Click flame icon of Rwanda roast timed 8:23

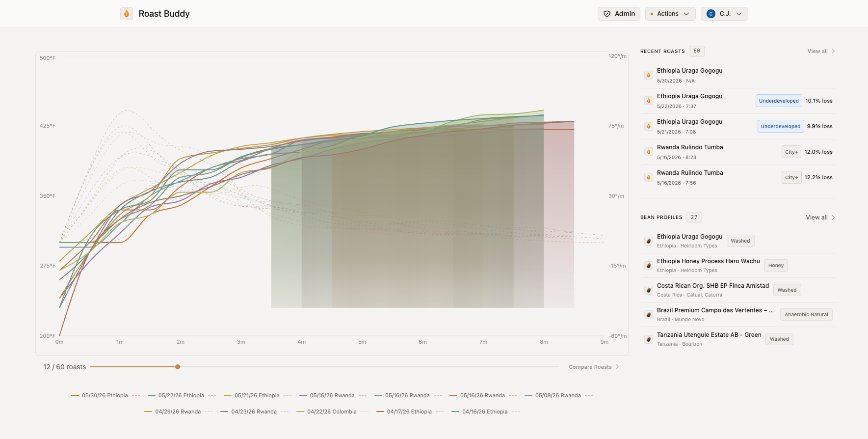[649, 152]
